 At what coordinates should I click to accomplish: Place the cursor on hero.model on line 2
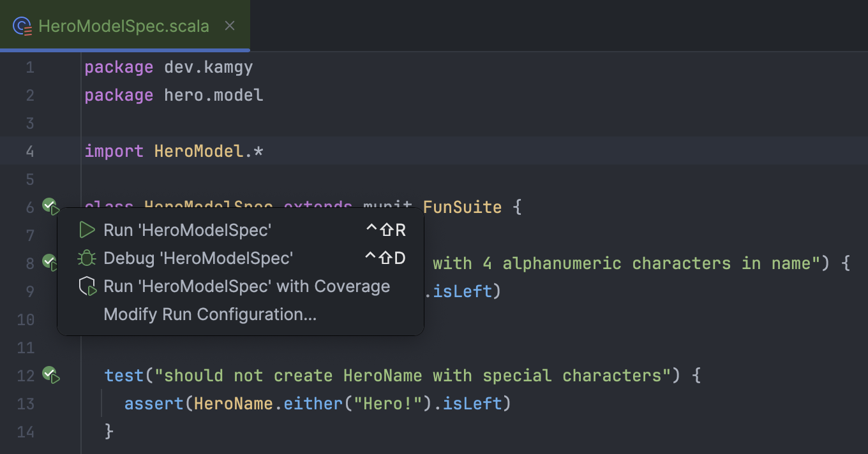click(213, 95)
